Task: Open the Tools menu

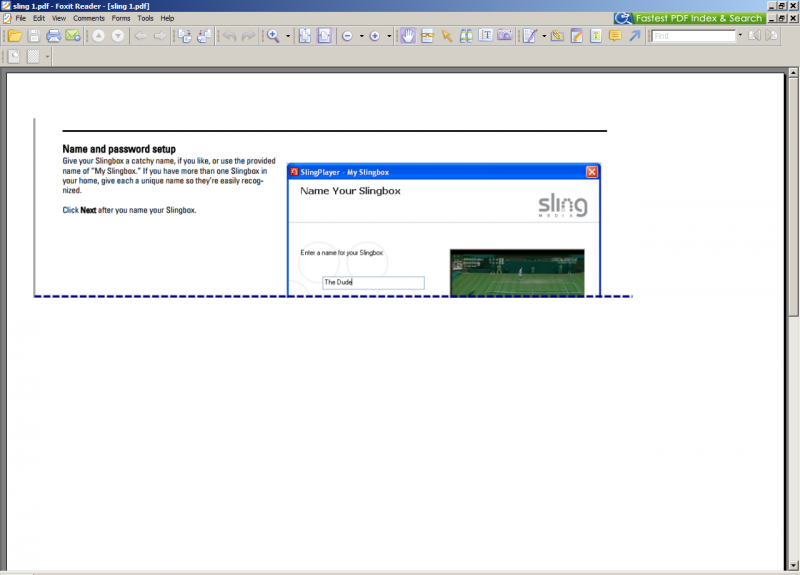Action: click(x=145, y=18)
